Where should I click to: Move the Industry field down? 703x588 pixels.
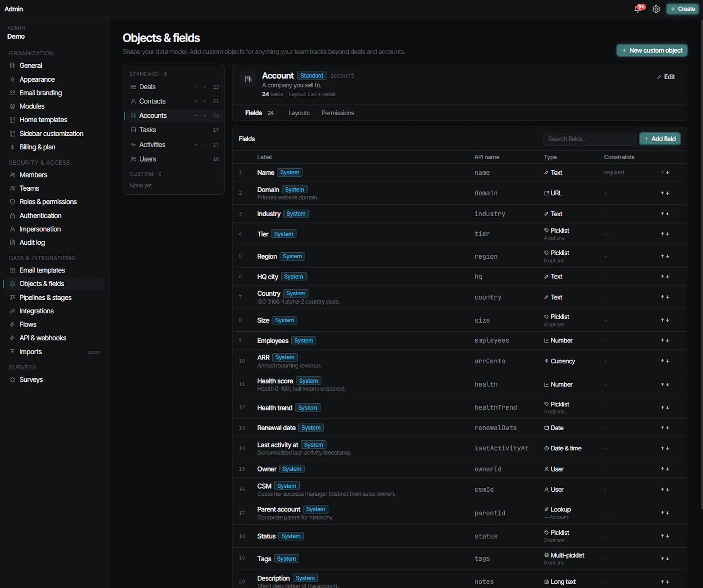click(x=668, y=214)
